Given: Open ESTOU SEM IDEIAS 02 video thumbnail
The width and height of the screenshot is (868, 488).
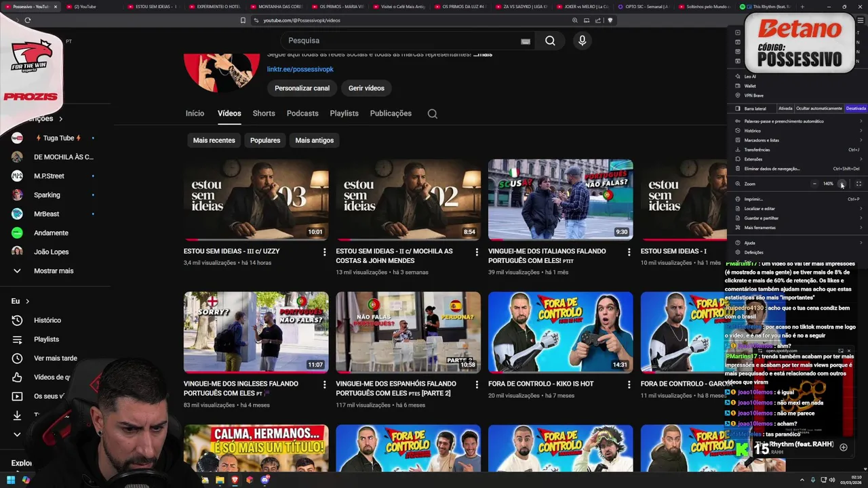Looking at the screenshot, I should point(408,200).
